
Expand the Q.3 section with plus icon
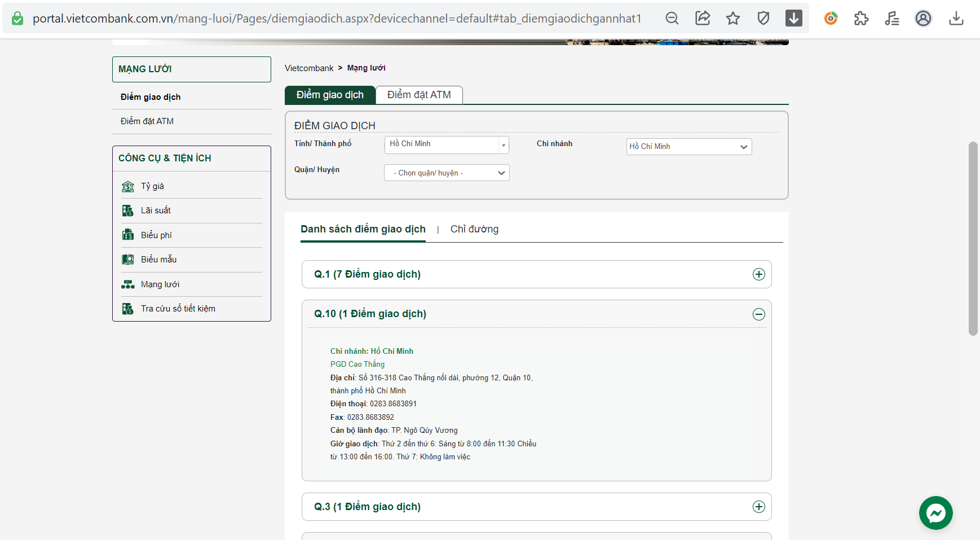(x=759, y=507)
